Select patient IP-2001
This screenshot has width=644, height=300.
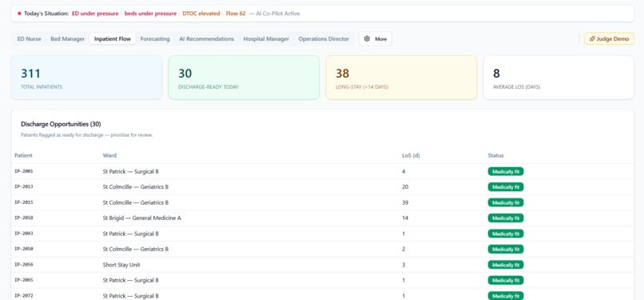pyautogui.click(x=24, y=171)
